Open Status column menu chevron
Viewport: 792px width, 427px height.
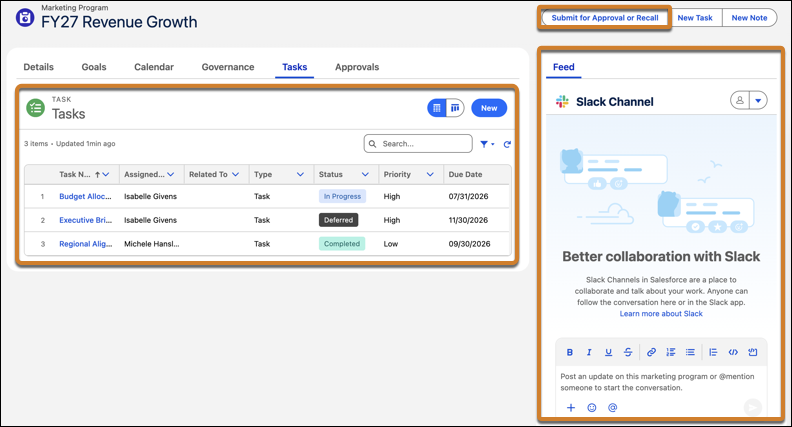[365, 174]
